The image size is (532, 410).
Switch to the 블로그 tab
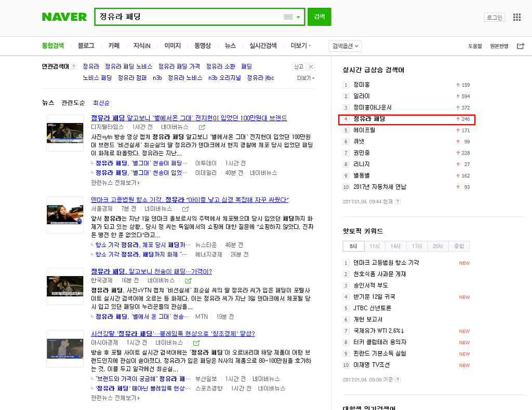coord(86,46)
